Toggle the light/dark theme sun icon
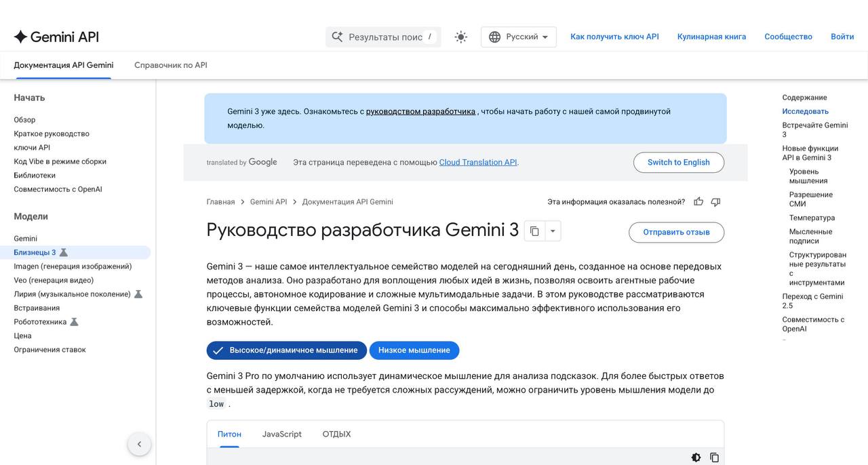This screenshot has height=465, width=868. click(x=461, y=37)
